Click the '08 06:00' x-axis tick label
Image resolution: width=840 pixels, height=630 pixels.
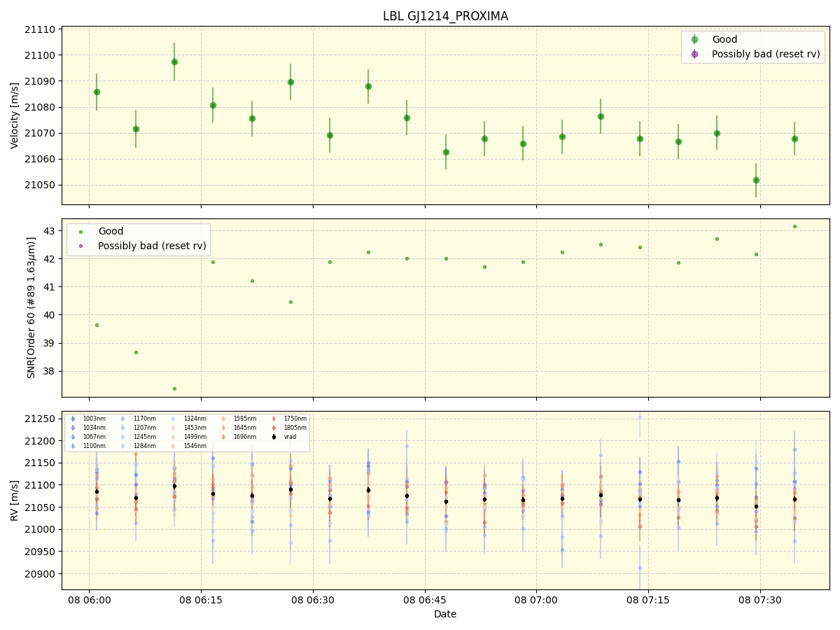point(89,601)
